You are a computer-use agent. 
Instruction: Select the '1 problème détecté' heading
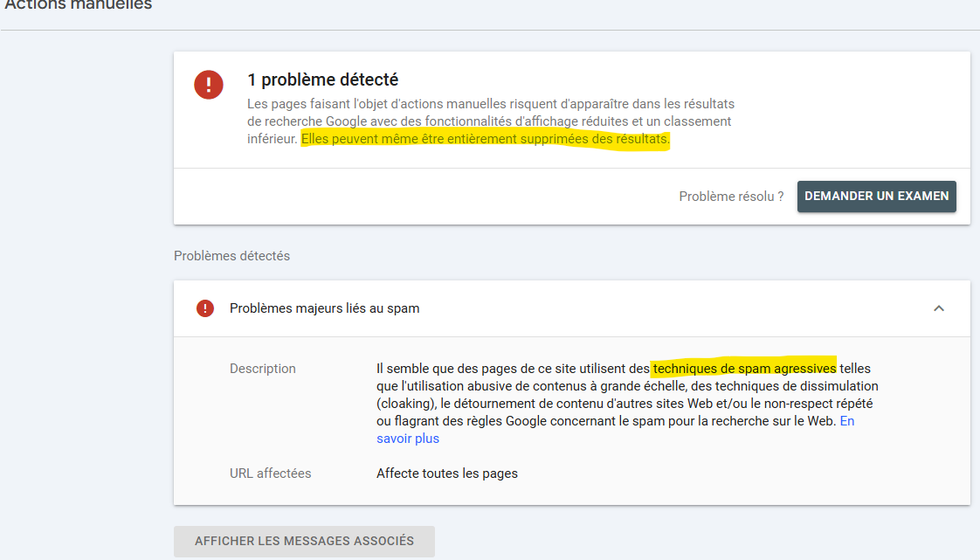[322, 80]
